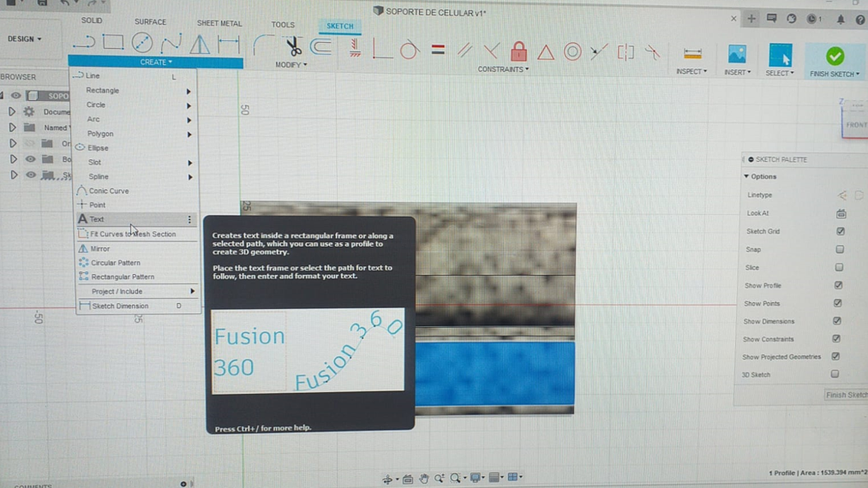Expand the Named Views tree node

pos(12,128)
